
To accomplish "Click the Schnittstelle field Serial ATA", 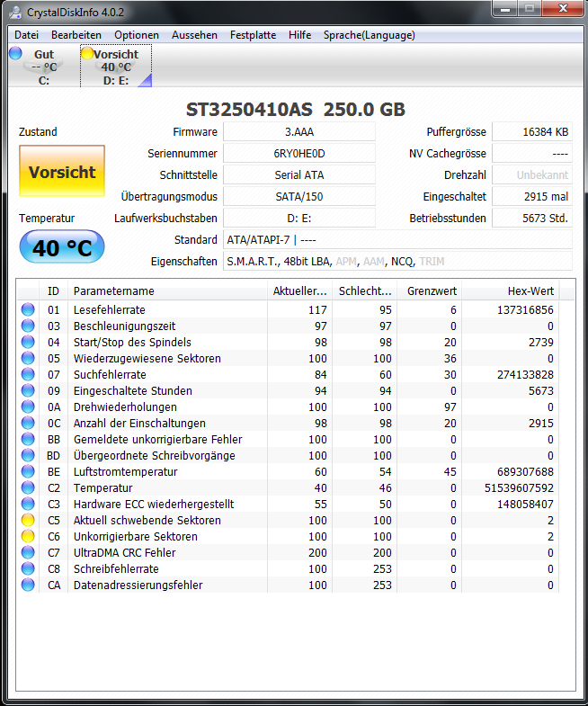I will (x=299, y=175).
